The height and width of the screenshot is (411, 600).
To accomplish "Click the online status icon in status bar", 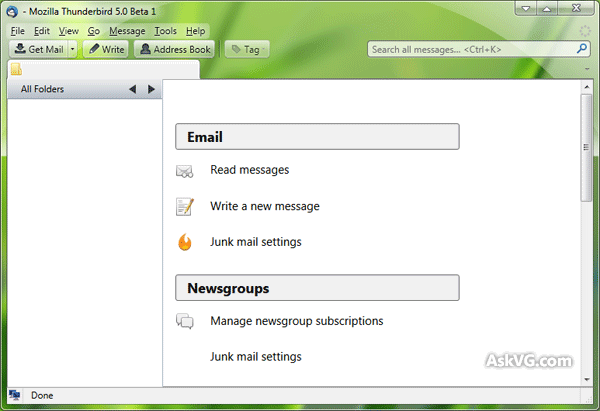I will pyautogui.click(x=15, y=395).
